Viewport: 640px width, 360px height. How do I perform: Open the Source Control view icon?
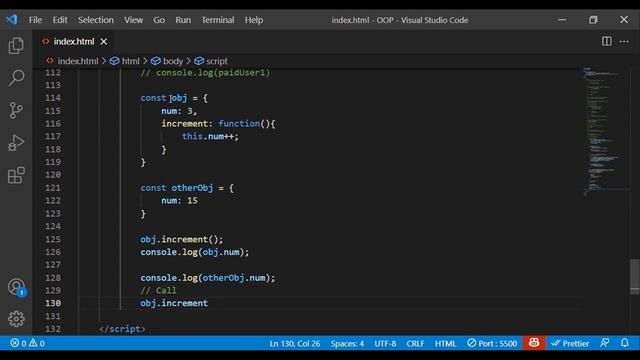(16, 110)
